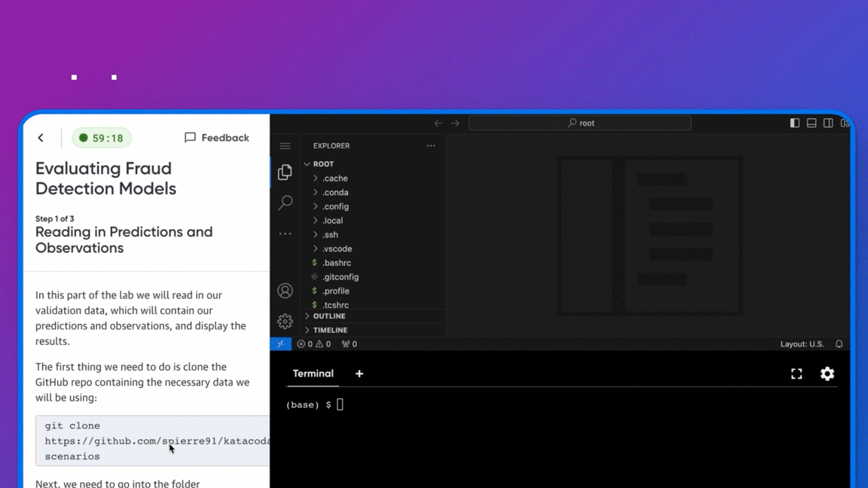Click the notifications bell in status bar
Viewport: 868px width, 488px height.
(x=839, y=344)
